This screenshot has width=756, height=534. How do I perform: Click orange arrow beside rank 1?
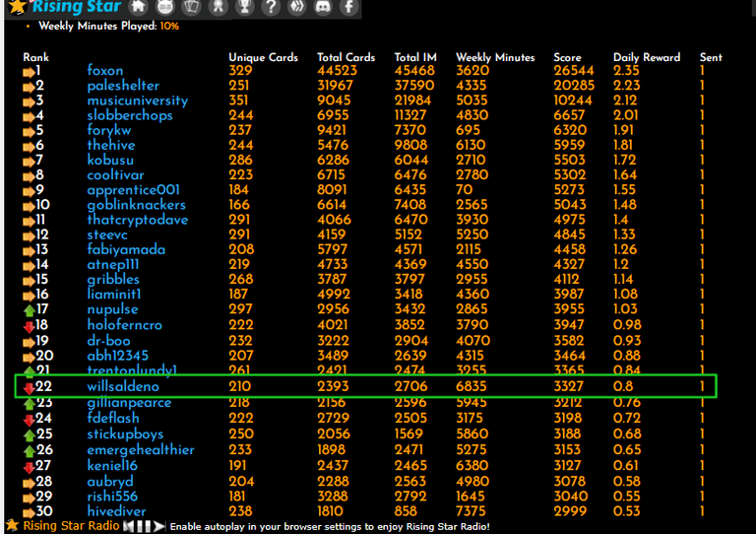[29, 72]
